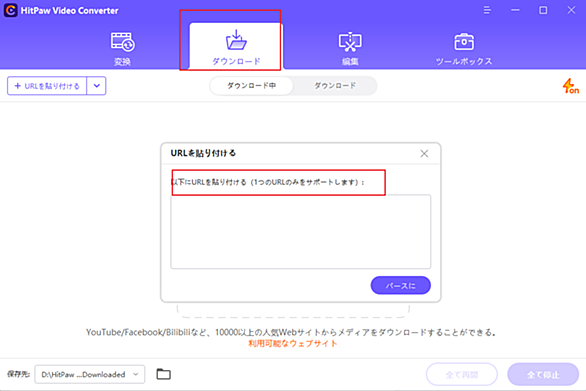Open the ツールボックス (Toolbox) tab

pos(464,49)
